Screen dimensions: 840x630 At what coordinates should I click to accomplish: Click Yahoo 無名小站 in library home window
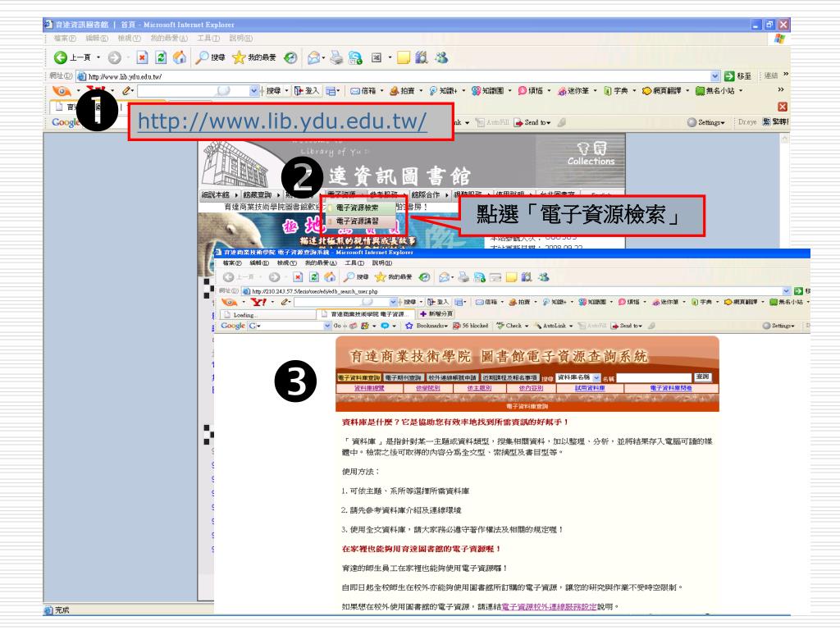(x=715, y=91)
